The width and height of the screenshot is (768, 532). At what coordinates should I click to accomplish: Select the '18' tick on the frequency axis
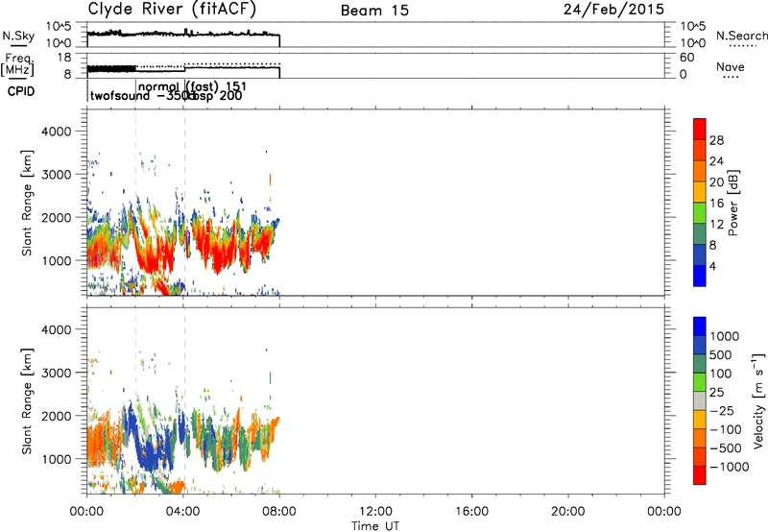point(64,58)
